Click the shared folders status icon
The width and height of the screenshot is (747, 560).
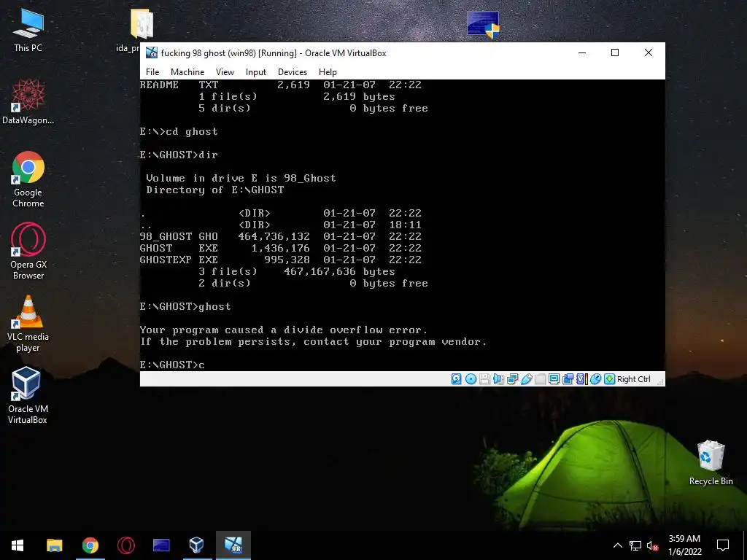click(x=540, y=379)
